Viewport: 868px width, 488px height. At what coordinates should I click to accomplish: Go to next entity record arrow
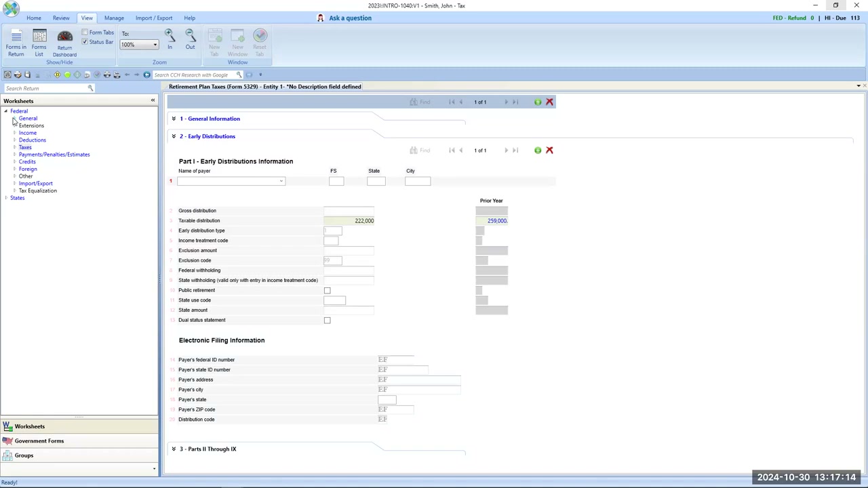click(506, 102)
